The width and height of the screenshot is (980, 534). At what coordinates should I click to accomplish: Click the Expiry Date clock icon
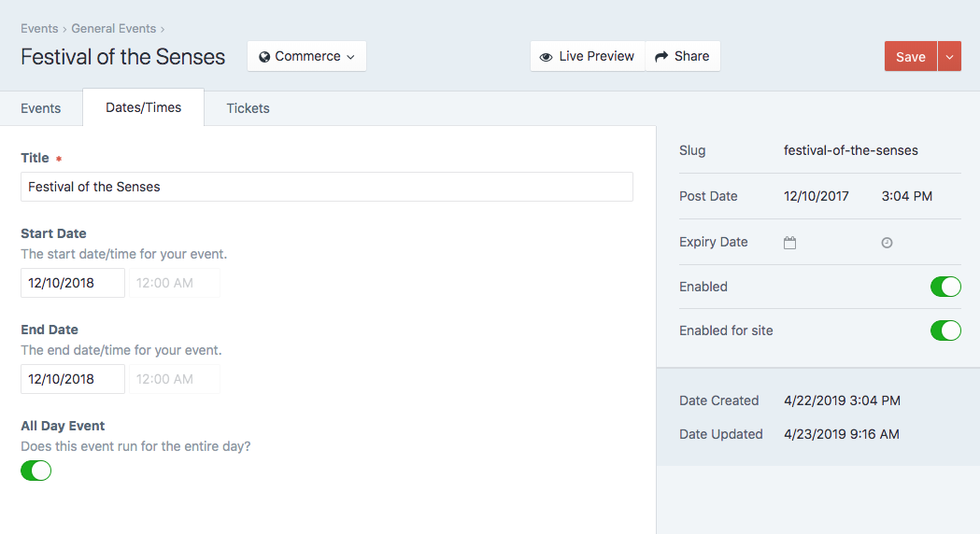coord(887,243)
